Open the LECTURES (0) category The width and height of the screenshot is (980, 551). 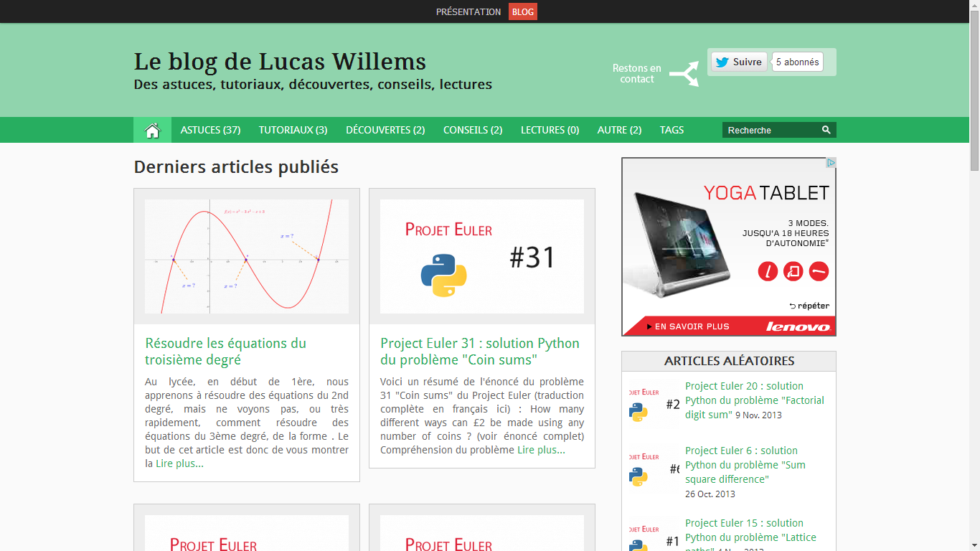(x=550, y=130)
